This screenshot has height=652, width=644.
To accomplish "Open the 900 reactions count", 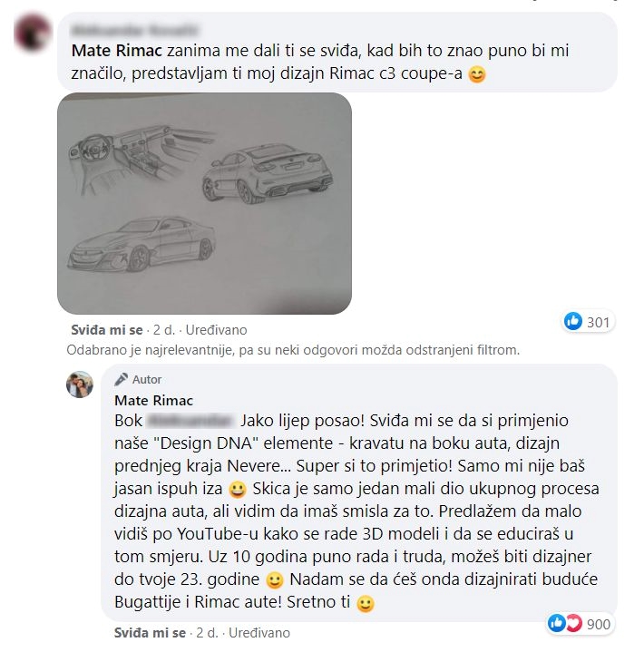I will [599, 624].
